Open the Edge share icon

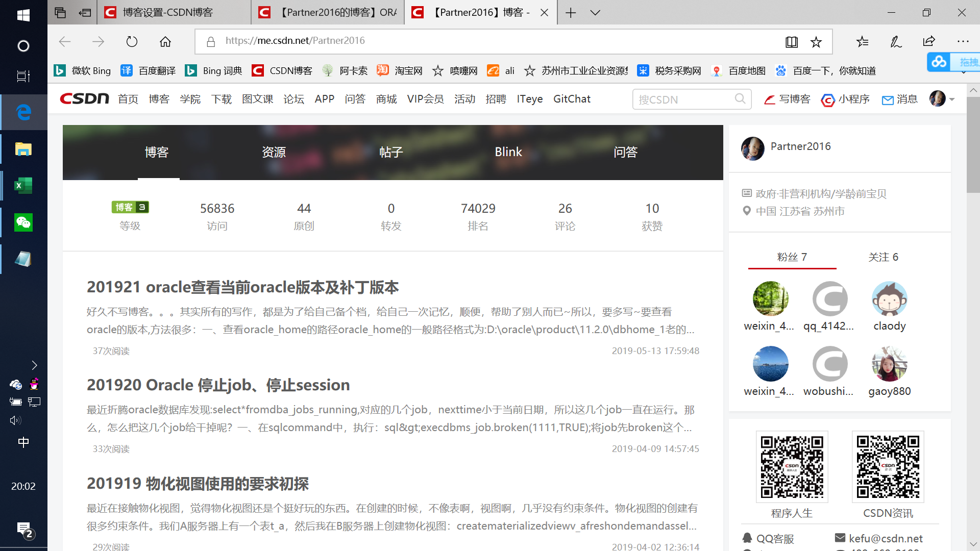[x=929, y=41]
